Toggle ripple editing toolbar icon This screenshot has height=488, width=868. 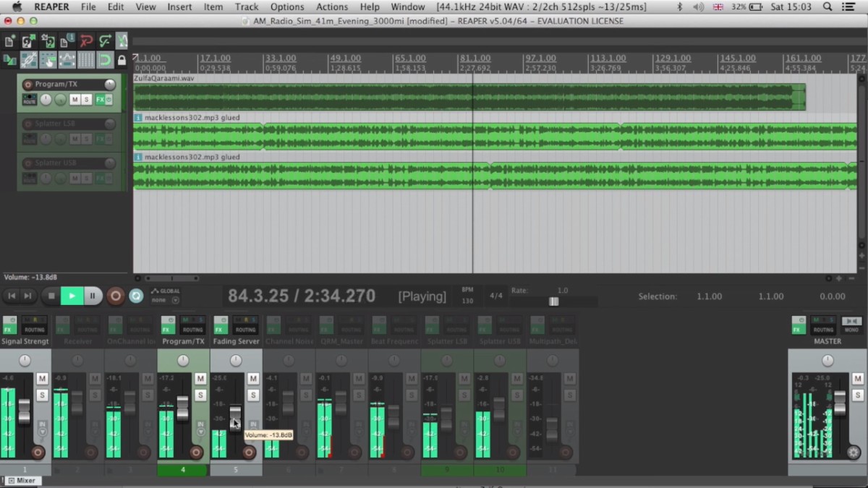pyautogui.click(x=48, y=59)
